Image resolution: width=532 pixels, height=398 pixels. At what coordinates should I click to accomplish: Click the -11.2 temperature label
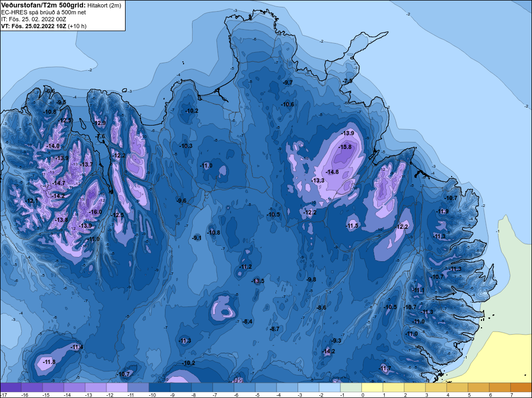(245, 267)
